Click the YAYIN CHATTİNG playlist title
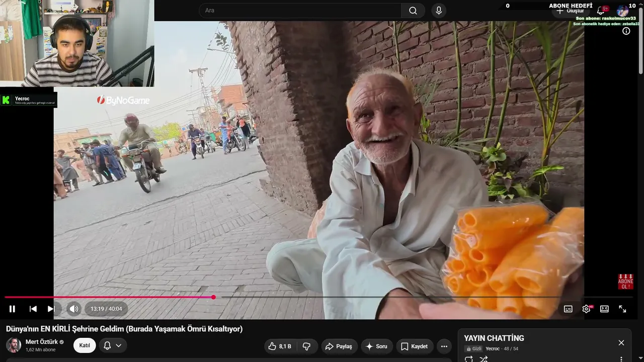This screenshot has width=644, height=362. pyautogui.click(x=494, y=338)
